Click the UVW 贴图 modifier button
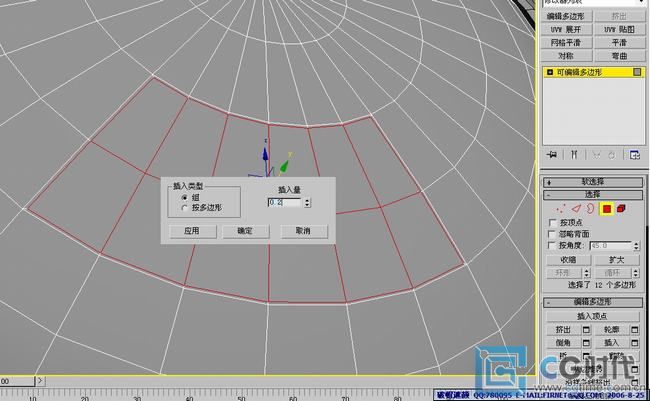 click(x=619, y=29)
